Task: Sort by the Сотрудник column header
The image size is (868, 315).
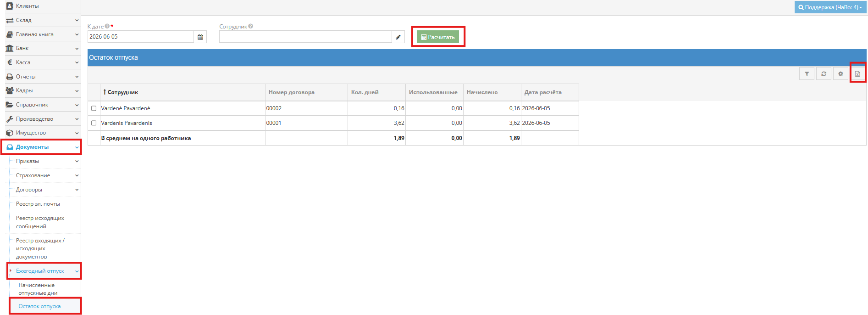Action: pyautogui.click(x=182, y=92)
